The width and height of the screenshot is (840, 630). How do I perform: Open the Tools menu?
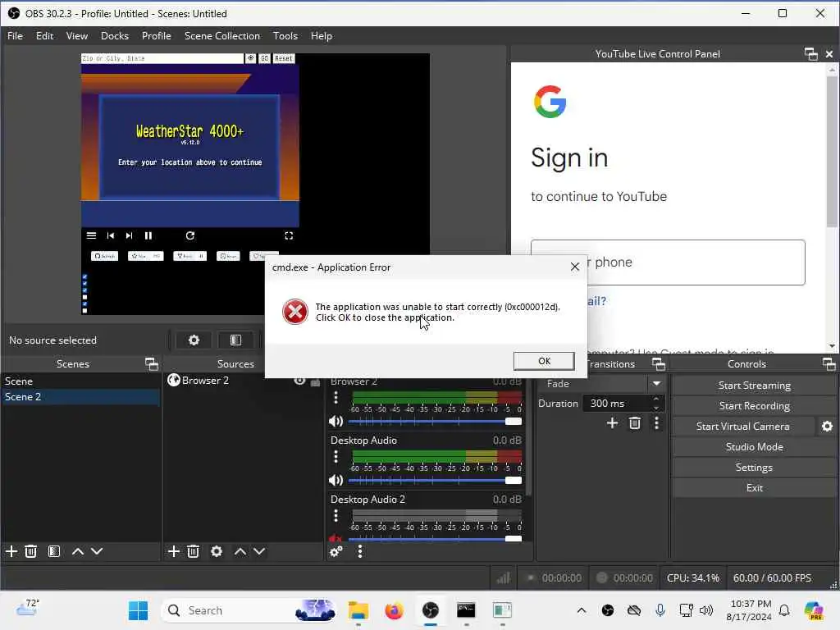click(285, 36)
